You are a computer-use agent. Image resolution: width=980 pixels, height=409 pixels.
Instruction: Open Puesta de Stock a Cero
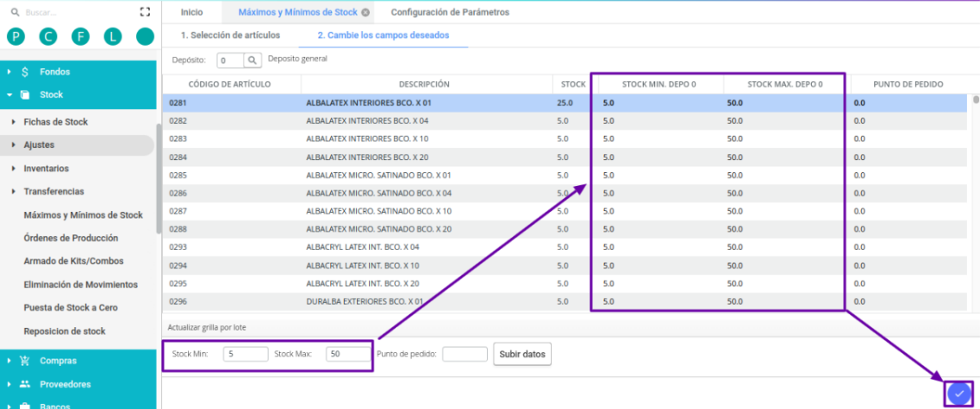click(x=71, y=308)
